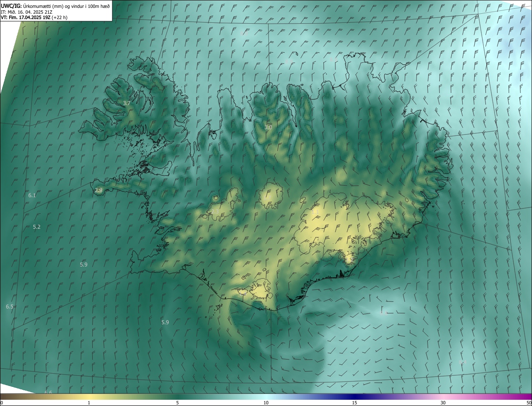Select the 3.7 value over the Westfjords
The width and height of the screenshot is (532, 406).
point(127,103)
